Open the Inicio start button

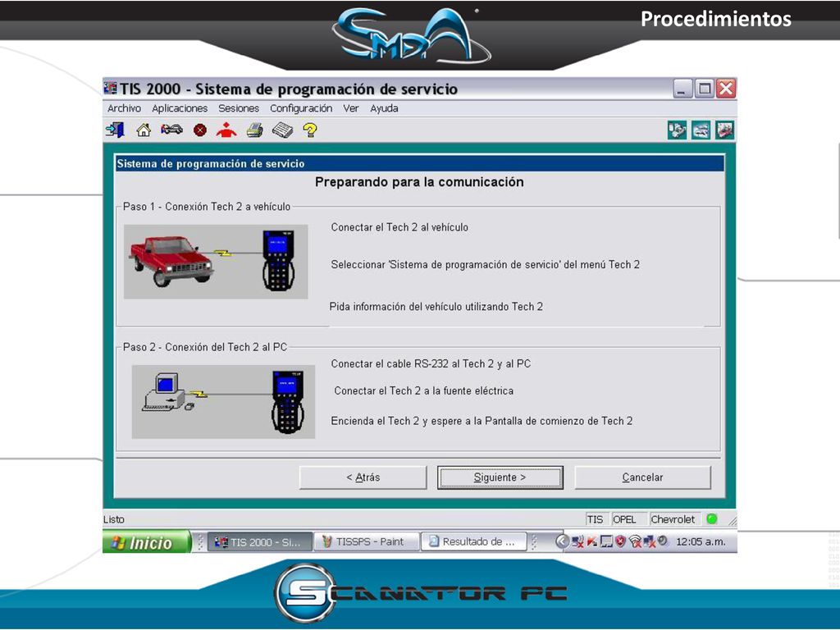pyautogui.click(x=146, y=542)
